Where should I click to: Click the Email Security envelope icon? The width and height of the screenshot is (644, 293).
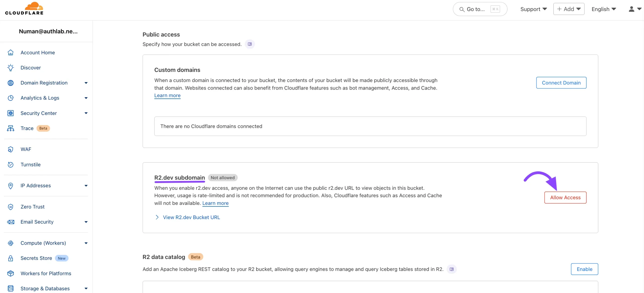point(11,222)
